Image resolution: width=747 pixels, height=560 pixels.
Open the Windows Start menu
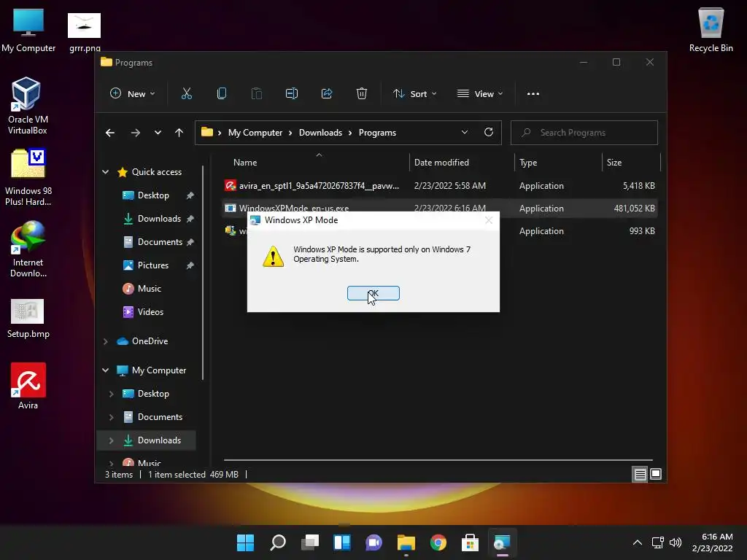245,542
